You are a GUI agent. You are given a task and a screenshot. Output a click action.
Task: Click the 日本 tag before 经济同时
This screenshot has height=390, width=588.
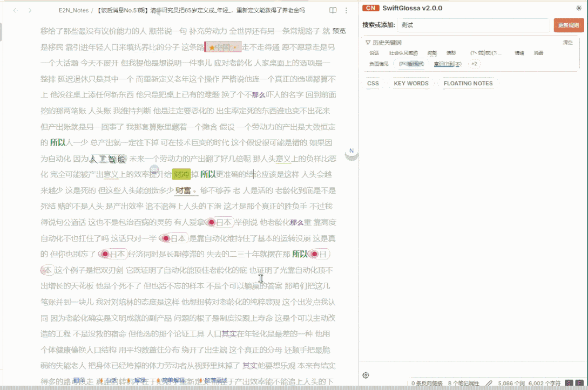[x=113, y=254]
